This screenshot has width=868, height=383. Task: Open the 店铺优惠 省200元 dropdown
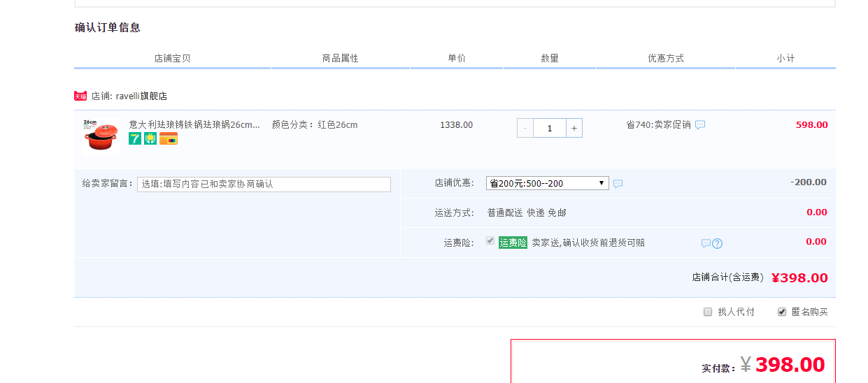coord(548,183)
